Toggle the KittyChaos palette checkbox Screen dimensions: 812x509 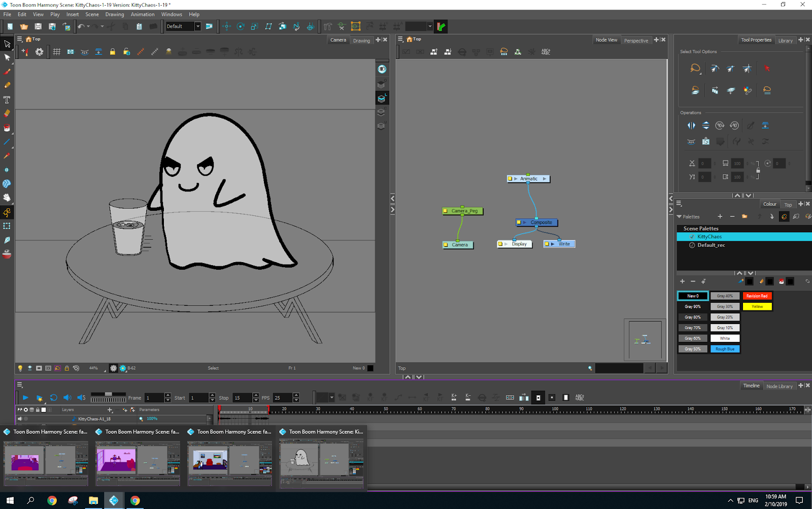click(692, 237)
